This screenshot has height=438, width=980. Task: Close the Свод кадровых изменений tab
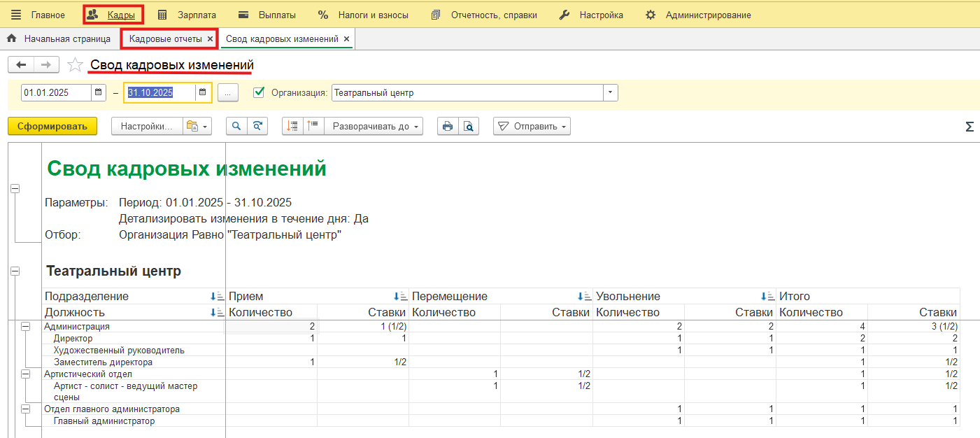(347, 39)
